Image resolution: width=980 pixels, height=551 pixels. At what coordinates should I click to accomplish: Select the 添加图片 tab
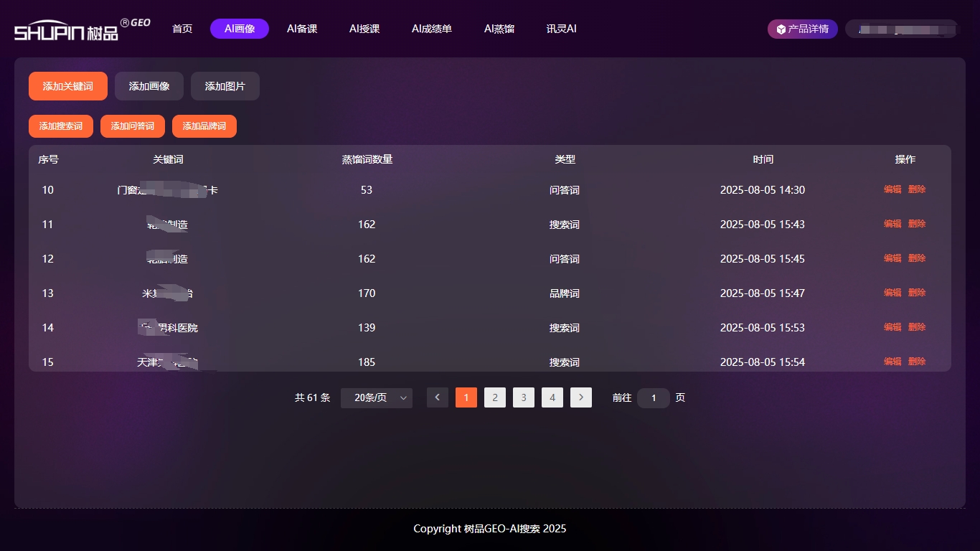click(225, 86)
